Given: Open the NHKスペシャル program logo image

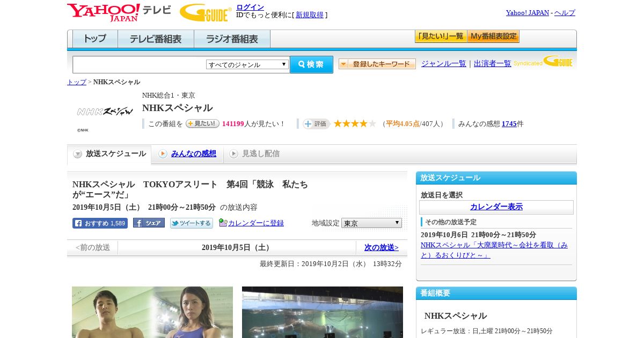Looking at the screenshot, I should pos(105,112).
